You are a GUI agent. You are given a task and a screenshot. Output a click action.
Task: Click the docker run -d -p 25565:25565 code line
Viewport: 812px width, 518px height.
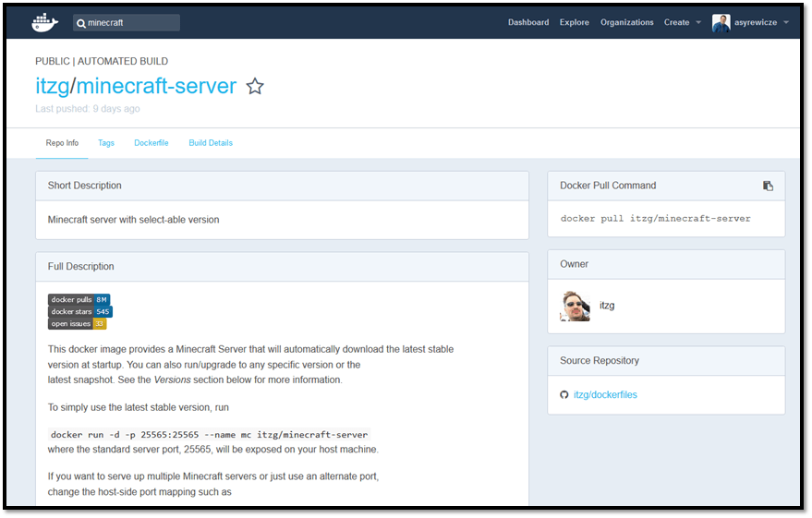point(209,435)
